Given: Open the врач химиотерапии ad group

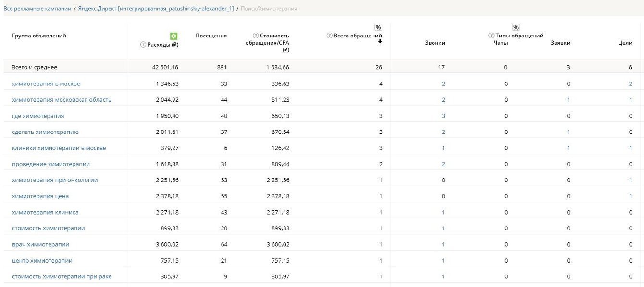Looking at the screenshot, I should (40, 244).
